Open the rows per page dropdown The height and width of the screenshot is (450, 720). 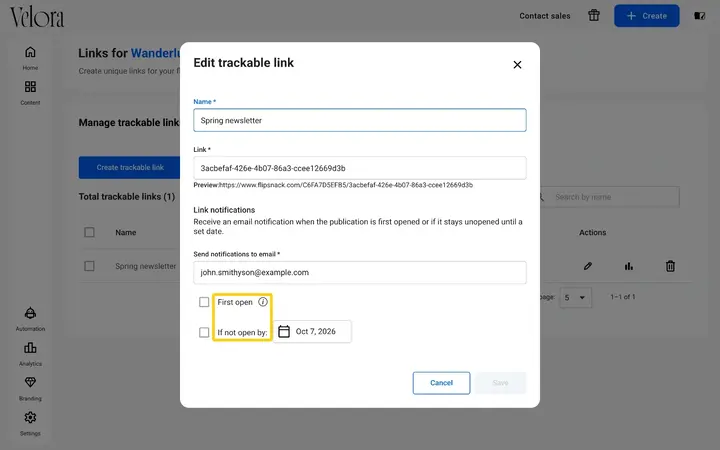pos(576,298)
